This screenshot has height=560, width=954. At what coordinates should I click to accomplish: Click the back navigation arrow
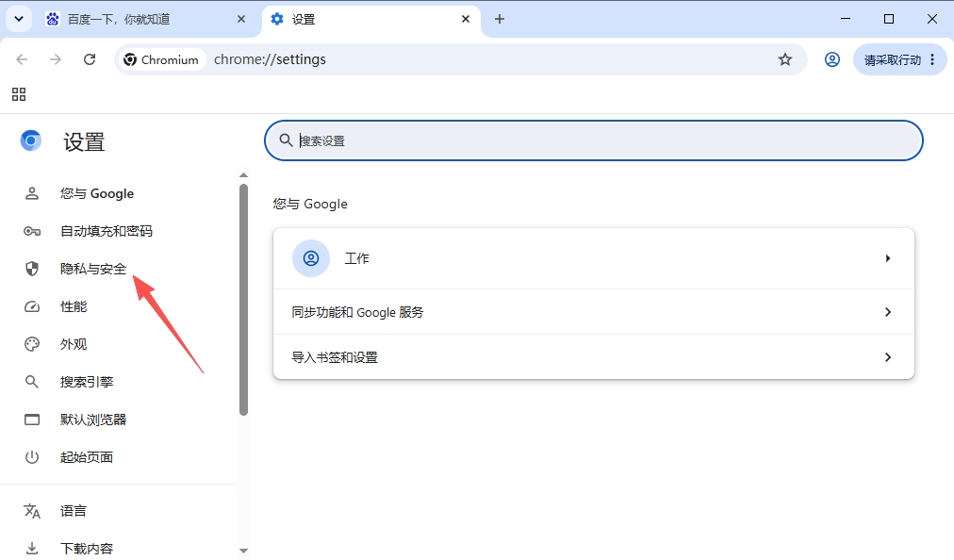pyautogui.click(x=22, y=59)
